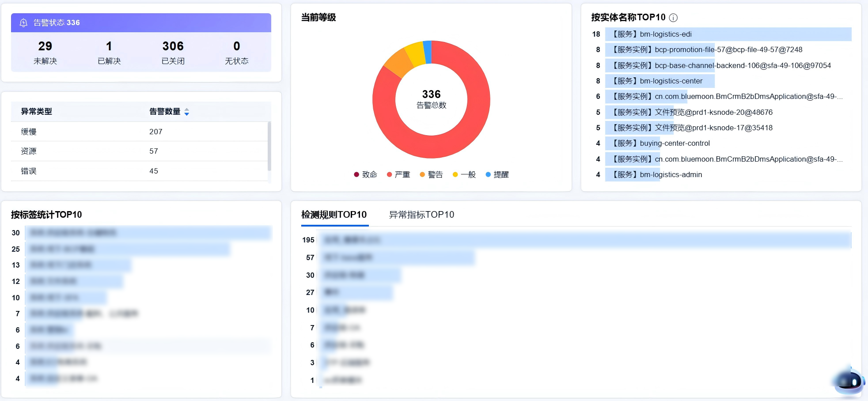Click the detection rule bar with count 57
868x401 pixels.
[x=398, y=257]
